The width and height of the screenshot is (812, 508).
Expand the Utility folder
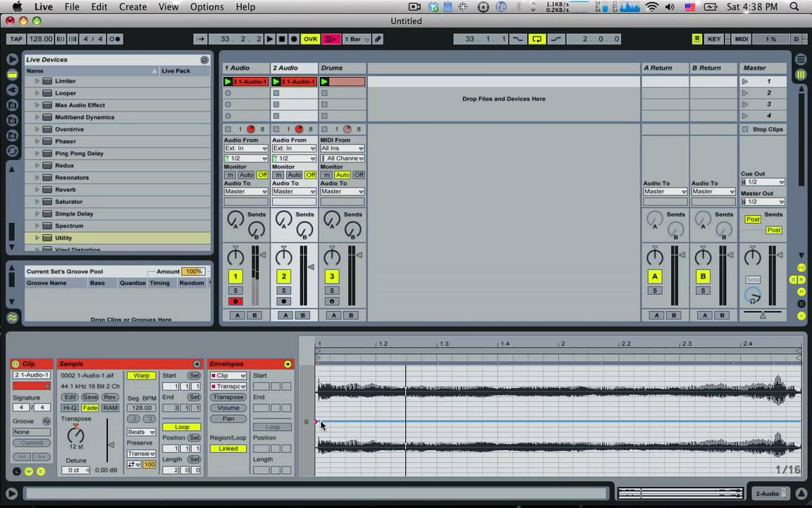(37, 238)
